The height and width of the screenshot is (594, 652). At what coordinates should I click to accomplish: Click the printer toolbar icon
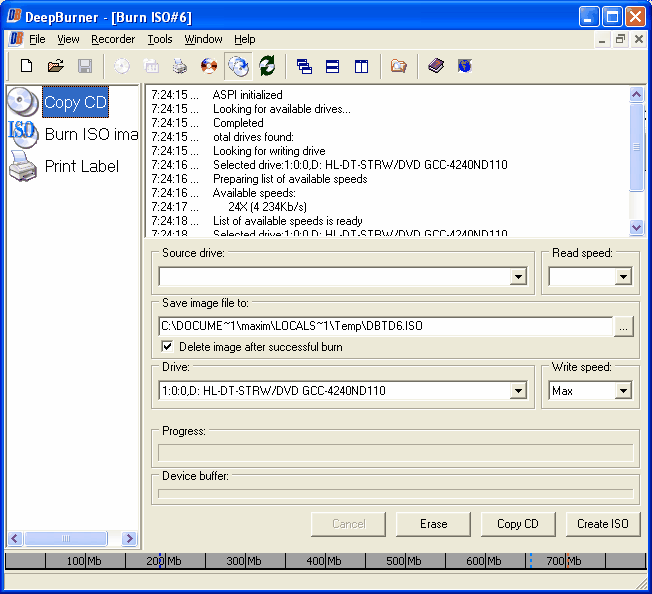(x=180, y=66)
